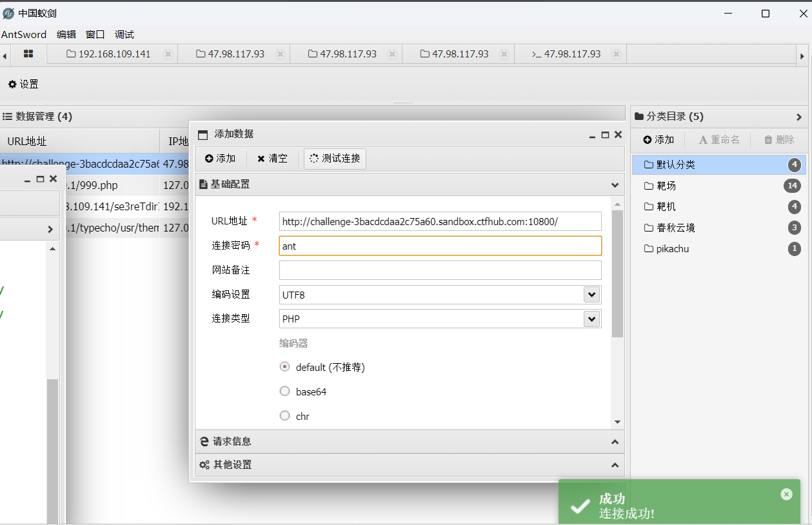Click 清空 button to clear form
The width and height of the screenshot is (812, 525).
272,159
